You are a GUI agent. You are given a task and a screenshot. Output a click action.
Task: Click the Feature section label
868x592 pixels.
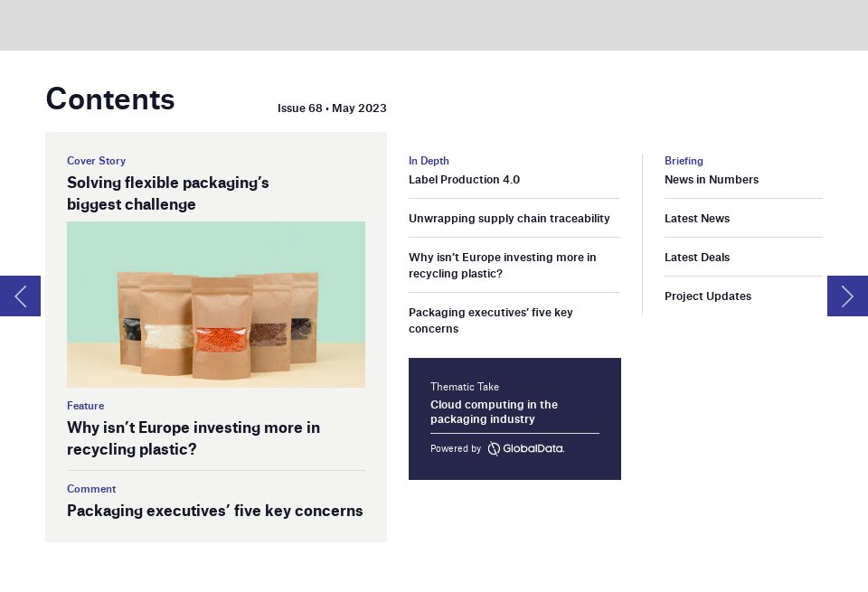[x=85, y=406]
